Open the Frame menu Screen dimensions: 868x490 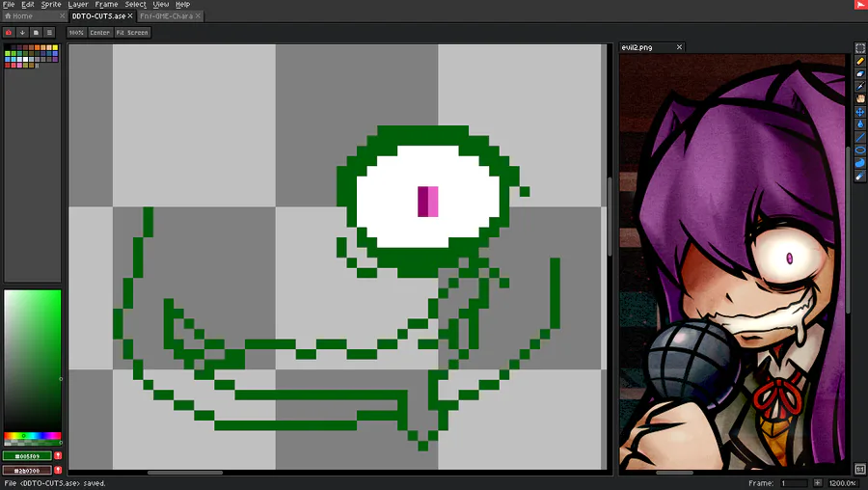click(x=106, y=5)
